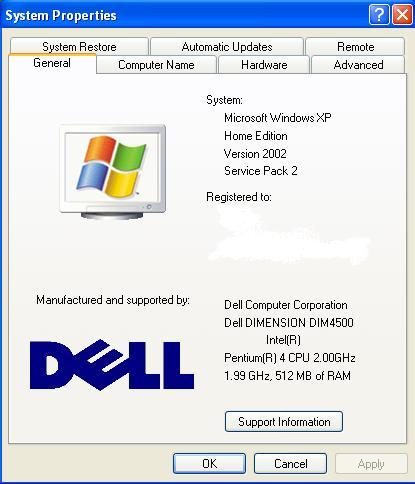This screenshot has width=415, height=484.
Task: Click the Microsoft Windows XP text
Action: coord(278,118)
